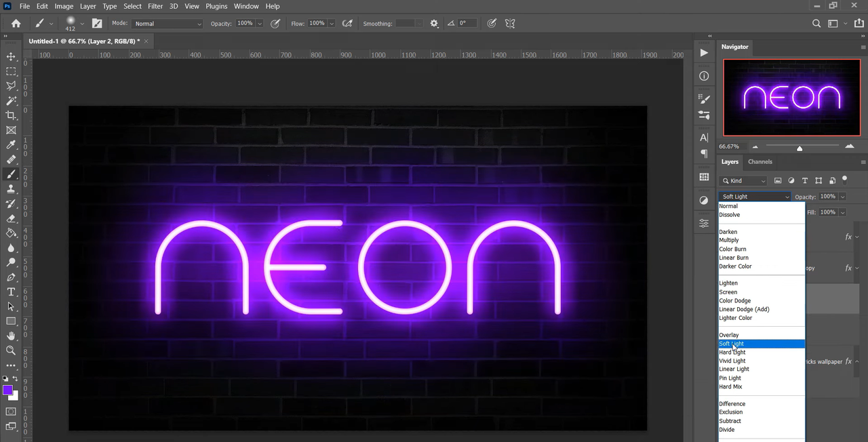Image resolution: width=868 pixels, height=442 pixels.
Task: Select the Clone Stamp tool
Action: (11, 189)
